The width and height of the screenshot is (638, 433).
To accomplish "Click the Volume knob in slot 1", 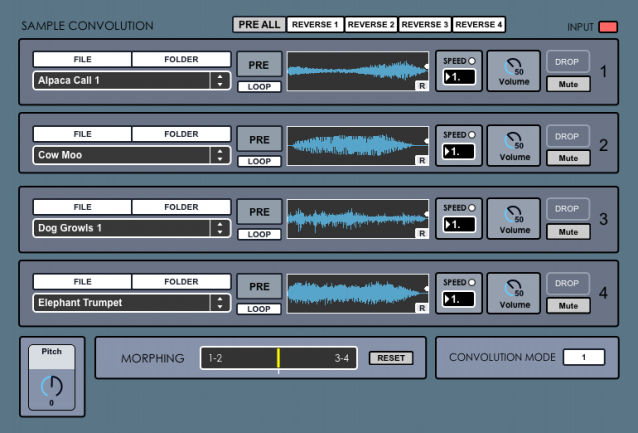I will click(x=513, y=67).
